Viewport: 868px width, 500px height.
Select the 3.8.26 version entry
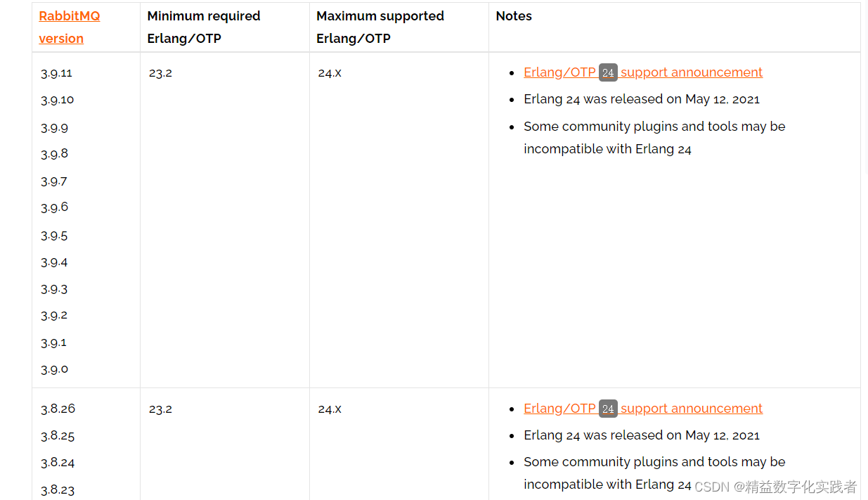point(58,409)
